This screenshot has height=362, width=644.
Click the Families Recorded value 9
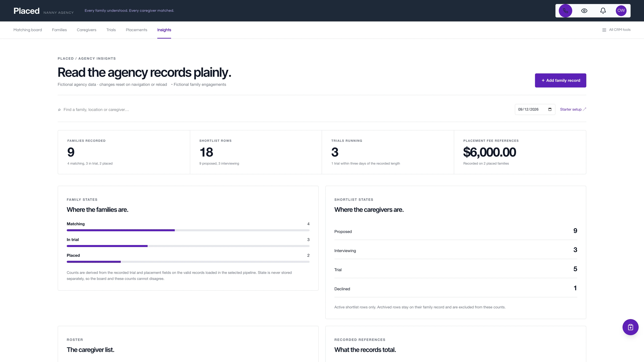71,152
